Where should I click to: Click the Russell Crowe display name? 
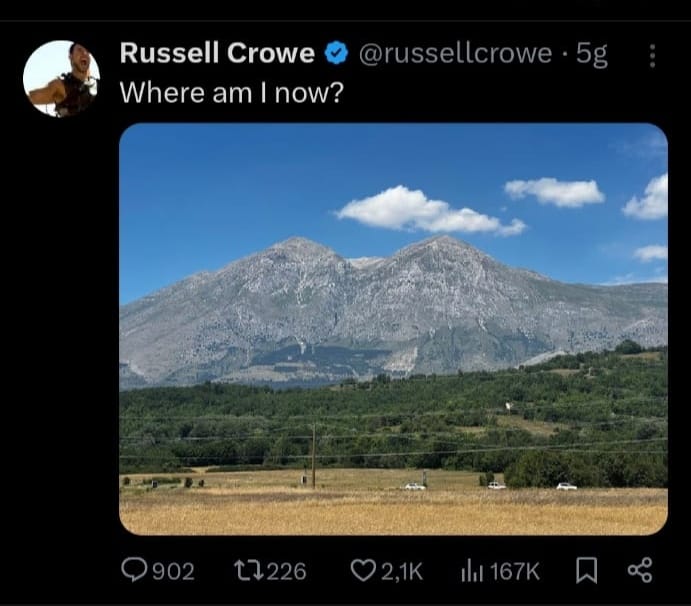(217, 53)
